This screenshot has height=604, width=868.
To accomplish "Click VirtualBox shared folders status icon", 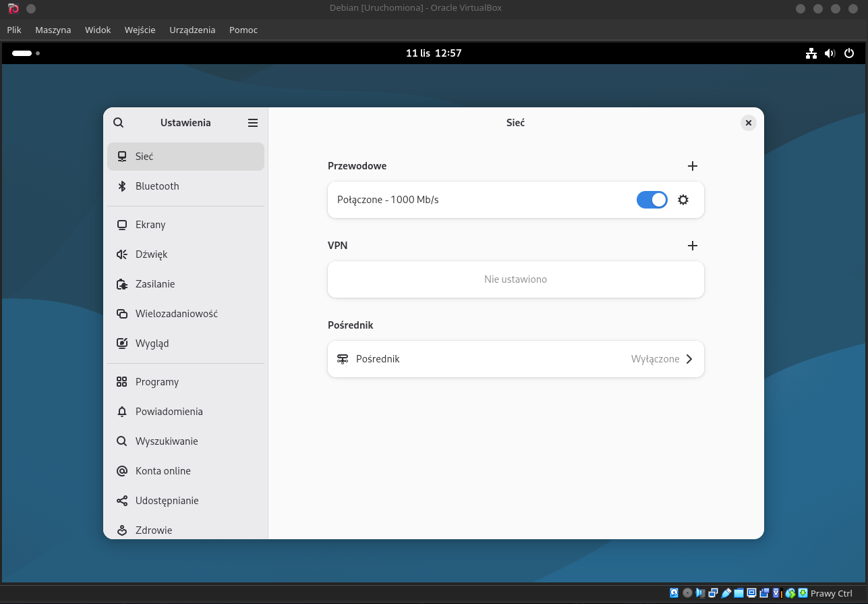I will [x=739, y=593].
